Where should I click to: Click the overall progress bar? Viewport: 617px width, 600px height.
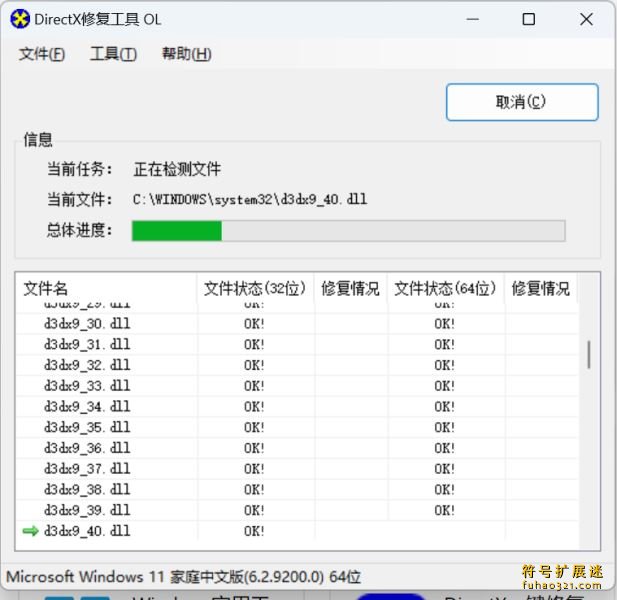(349, 231)
